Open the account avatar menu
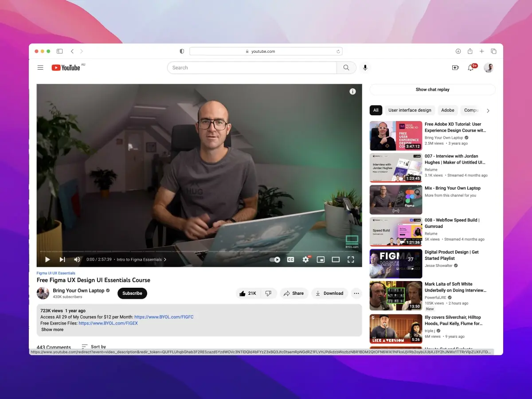Viewport: 532px width, 399px height. coord(489,68)
